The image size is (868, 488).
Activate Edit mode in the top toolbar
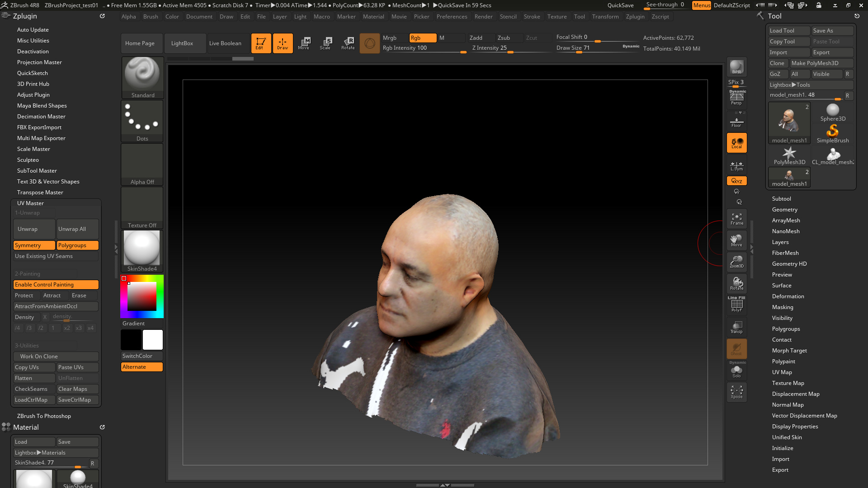click(x=261, y=43)
